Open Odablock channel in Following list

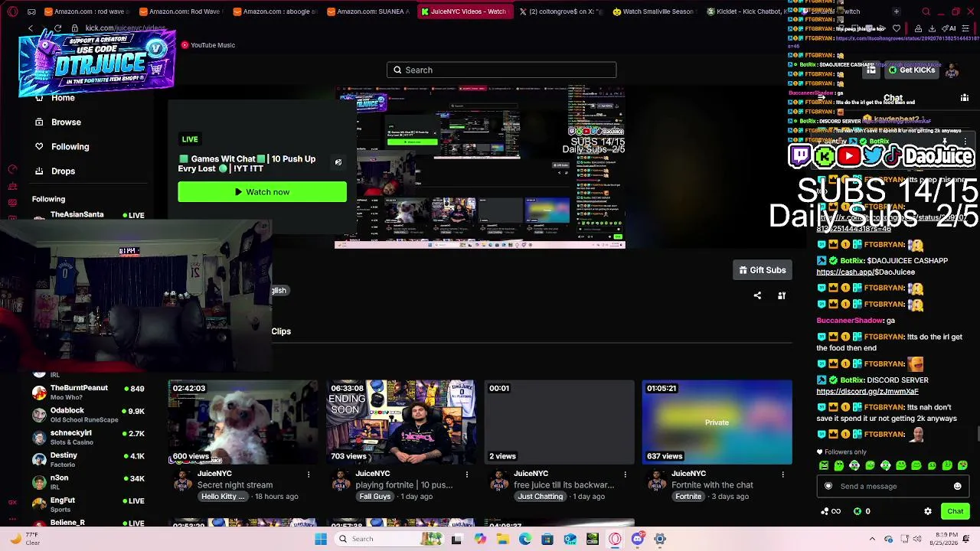click(88, 415)
